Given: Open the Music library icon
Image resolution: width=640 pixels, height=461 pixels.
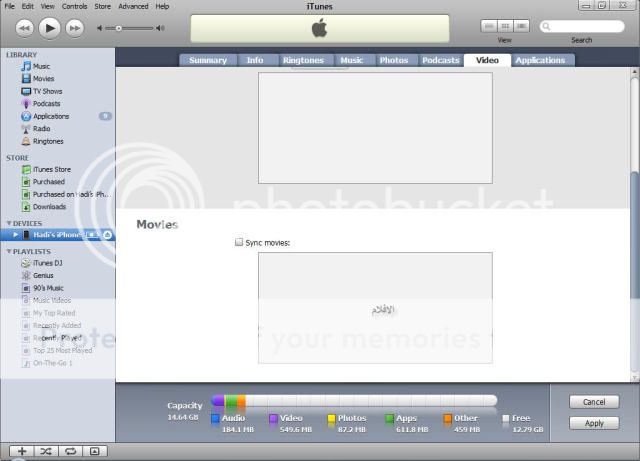Looking at the screenshot, I should click(26, 66).
